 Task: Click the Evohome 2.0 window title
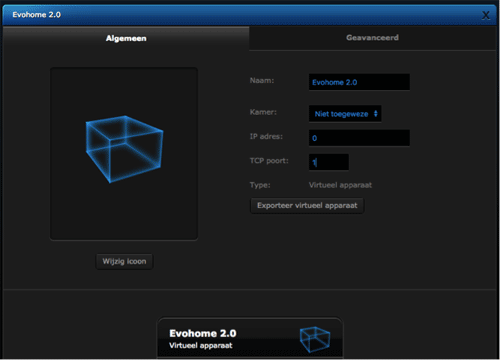click(x=37, y=15)
